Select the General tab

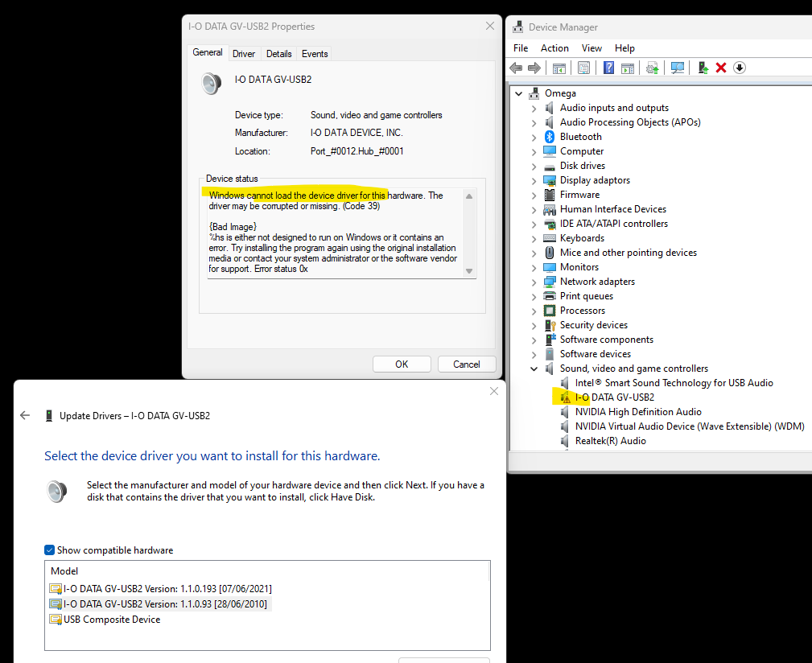207,52
